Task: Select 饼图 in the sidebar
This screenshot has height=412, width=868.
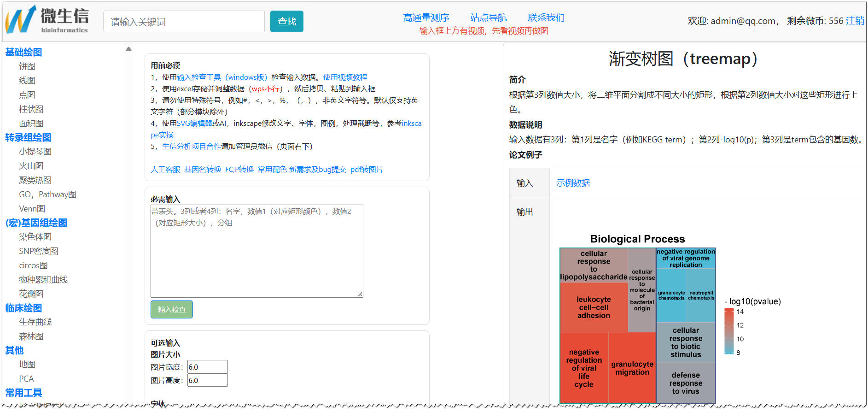Action: pyautogui.click(x=27, y=66)
